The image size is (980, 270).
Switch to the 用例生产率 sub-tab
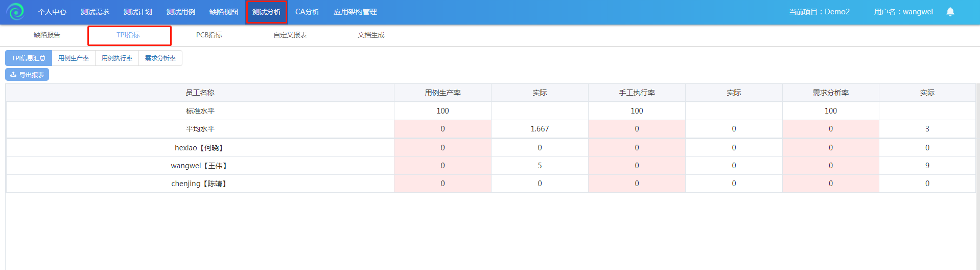tap(74, 58)
